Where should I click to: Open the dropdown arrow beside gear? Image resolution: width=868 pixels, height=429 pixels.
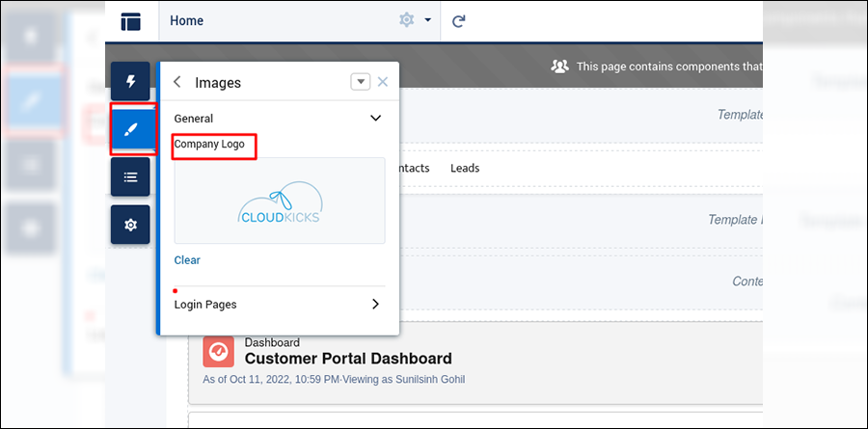coord(427,20)
